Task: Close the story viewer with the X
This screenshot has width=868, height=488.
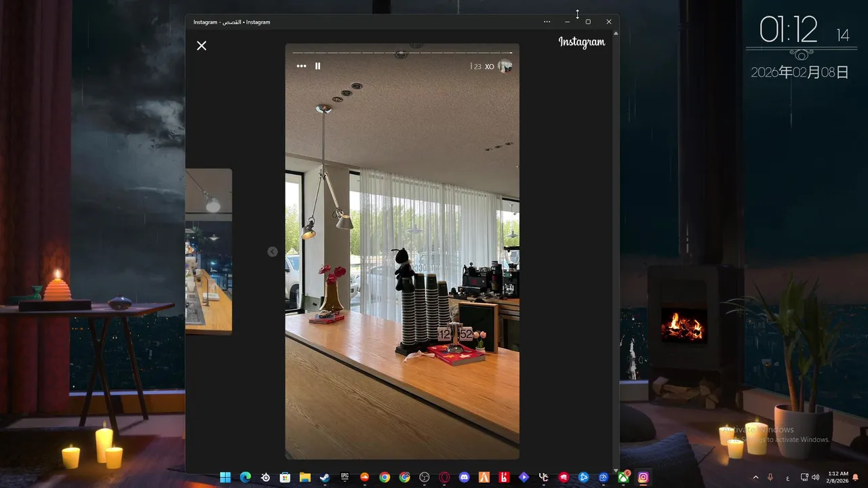Action: pyautogui.click(x=201, y=45)
